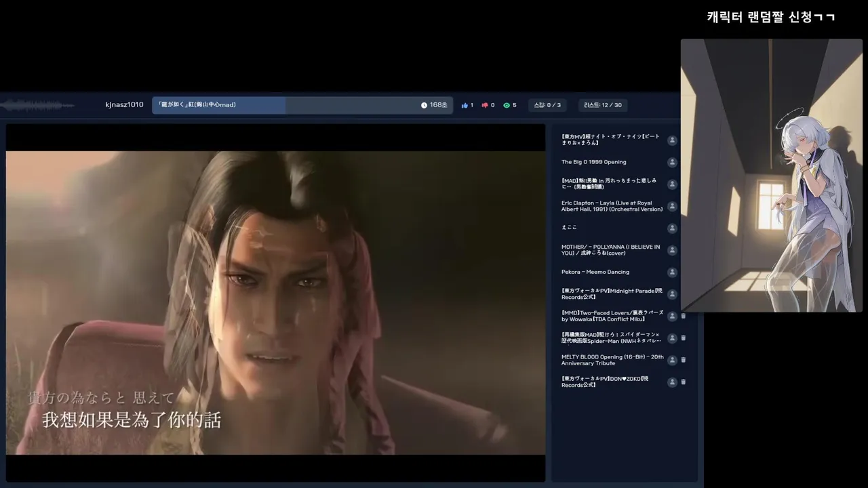Click user icon beside Two-Faced Lovers entry

672,316
